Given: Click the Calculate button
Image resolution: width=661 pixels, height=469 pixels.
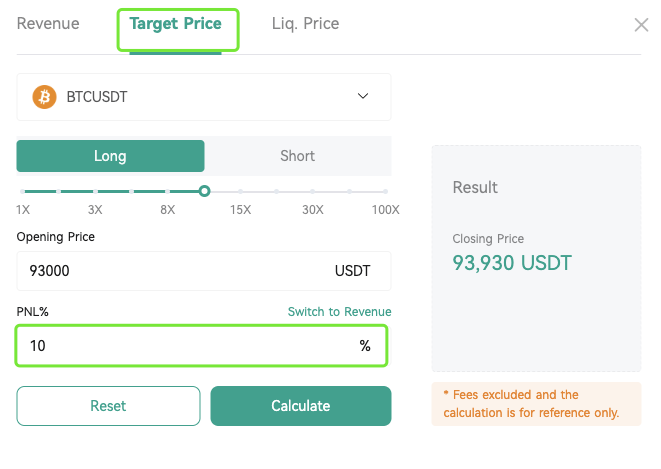Looking at the screenshot, I should point(301,406).
